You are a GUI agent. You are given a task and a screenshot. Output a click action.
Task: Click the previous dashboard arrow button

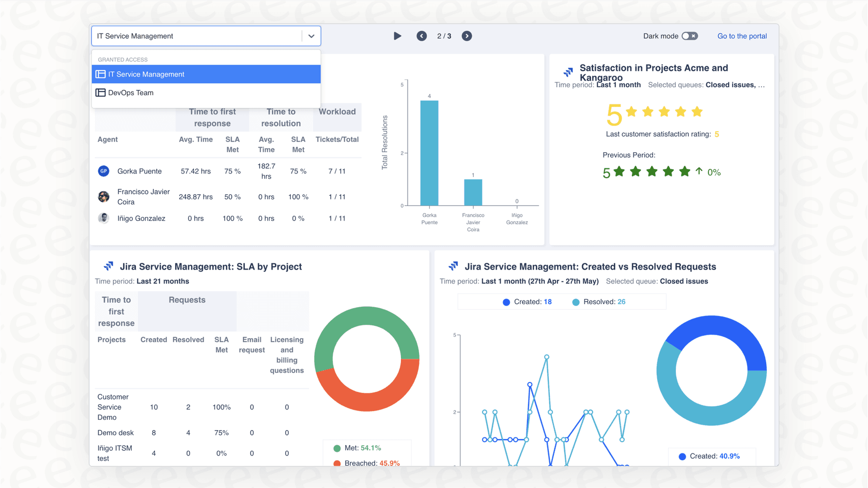coord(422,36)
